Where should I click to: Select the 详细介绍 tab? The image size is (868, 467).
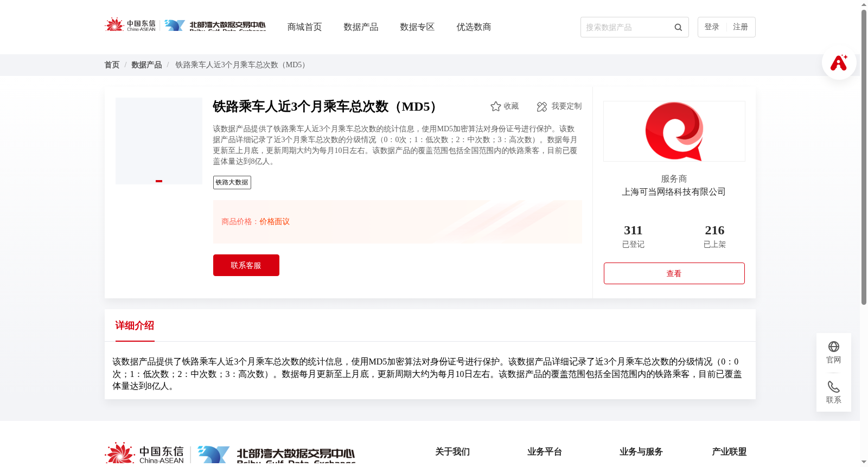135,325
